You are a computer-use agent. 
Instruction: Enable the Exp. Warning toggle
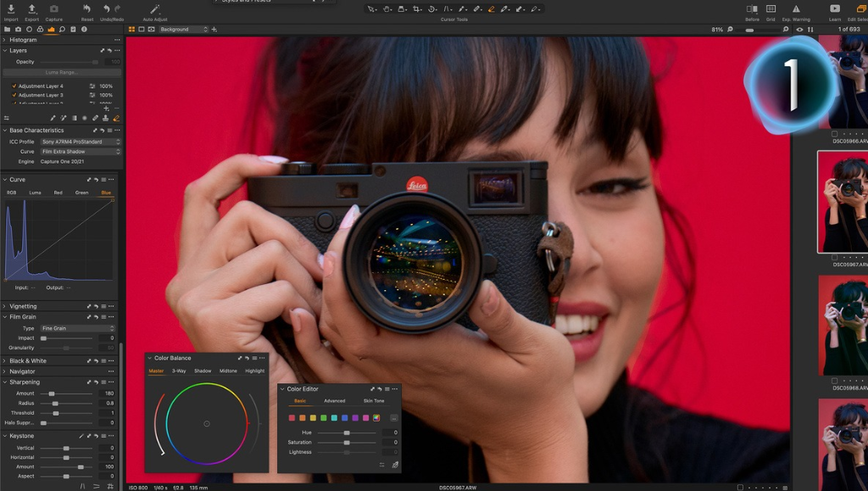796,8
